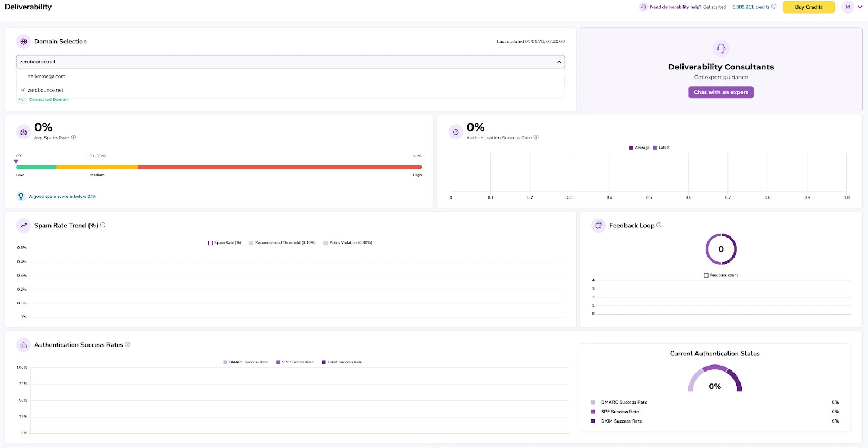Screen dimensions: 868x448
Task: Click the red High segment of spam bar
Action: (x=280, y=167)
